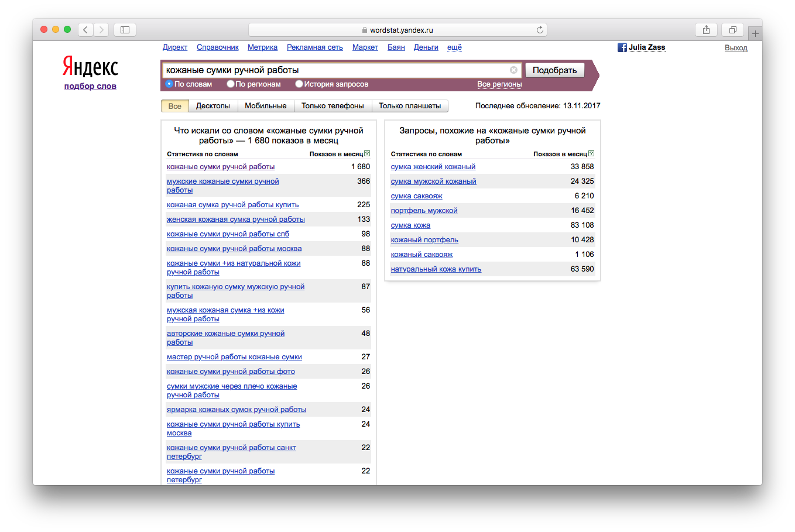
Task: Open query ярмарка кожаных сумок ручной работы
Action: click(237, 410)
